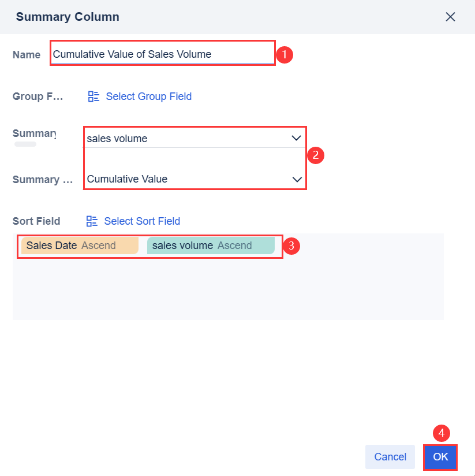The image size is (475, 476).
Task: Open the Select Sort Field link
Action: pyautogui.click(x=141, y=221)
